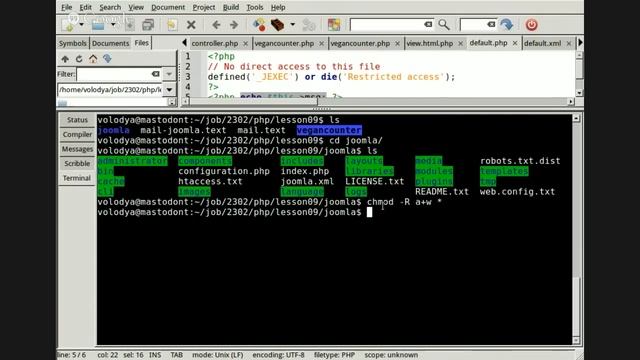
Task: Go up one directory in file browser
Action: 65,59
